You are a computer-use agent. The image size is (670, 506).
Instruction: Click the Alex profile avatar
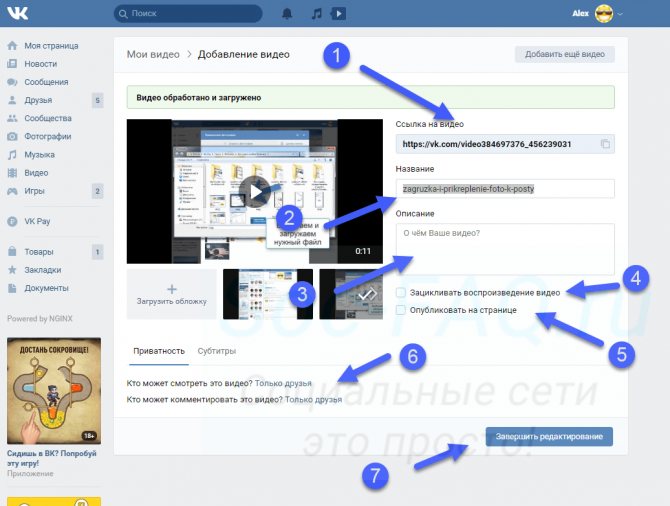tap(604, 14)
